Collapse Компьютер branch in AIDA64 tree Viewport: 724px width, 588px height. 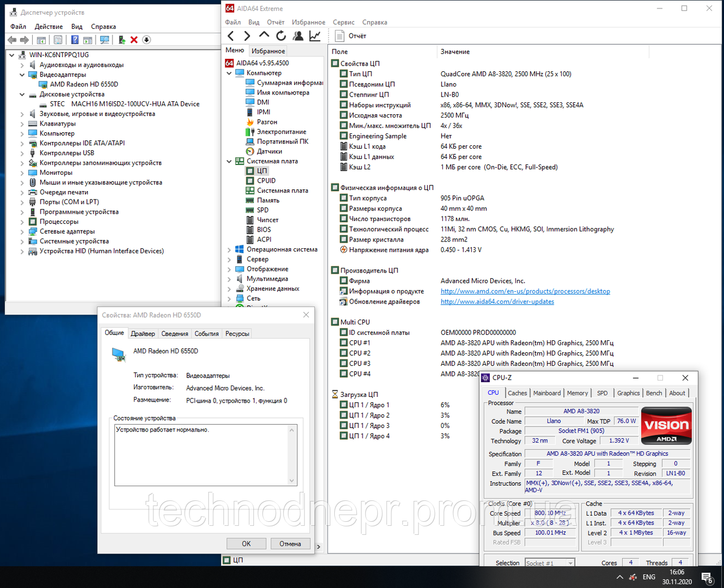[229, 73]
